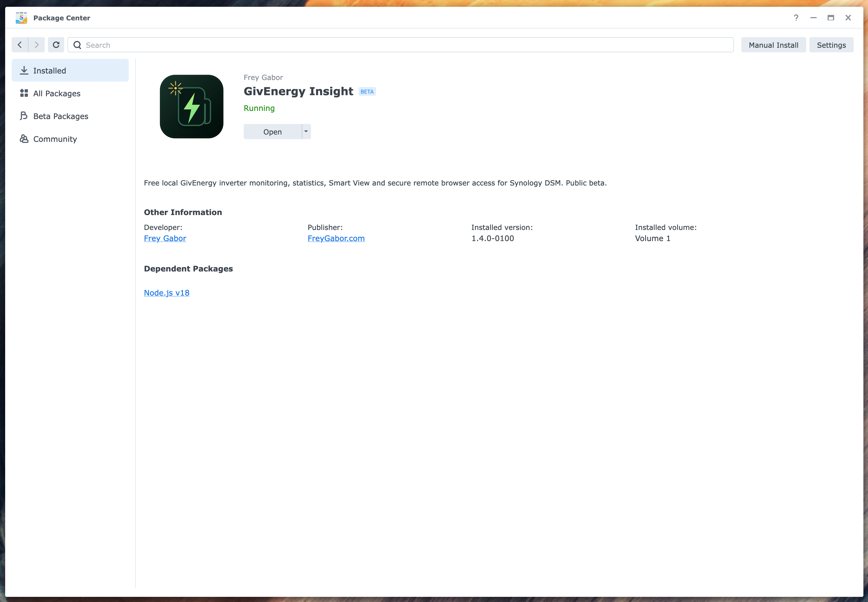Open the GivEnergy Insight package
868x602 pixels.
(273, 132)
